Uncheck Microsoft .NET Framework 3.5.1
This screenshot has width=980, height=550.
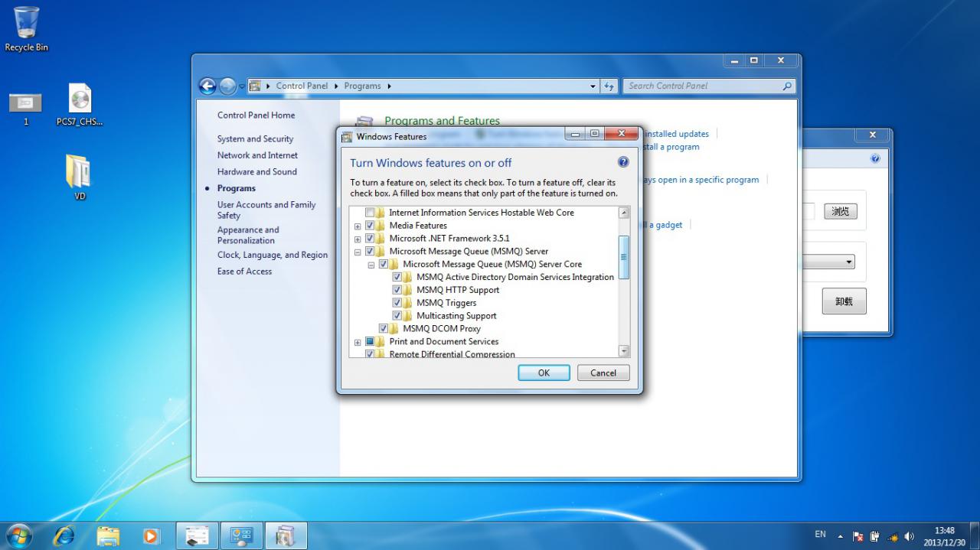point(370,239)
